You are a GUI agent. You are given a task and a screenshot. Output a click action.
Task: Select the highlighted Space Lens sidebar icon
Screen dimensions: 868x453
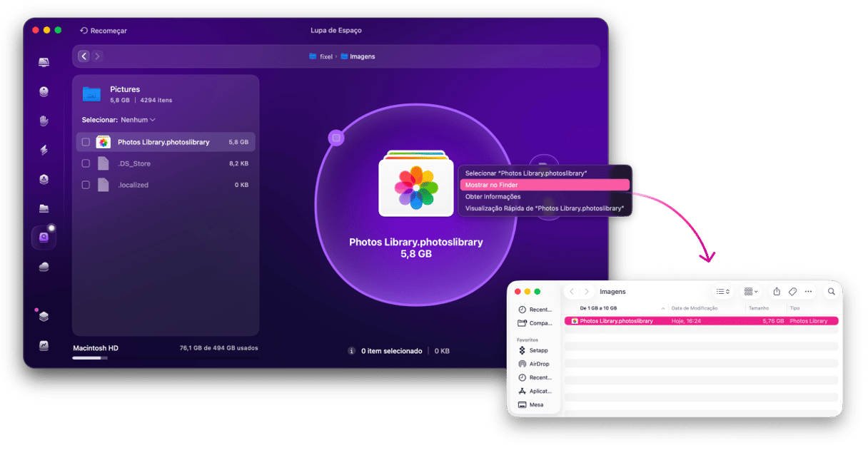pyautogui.click(x=44, y=238)
